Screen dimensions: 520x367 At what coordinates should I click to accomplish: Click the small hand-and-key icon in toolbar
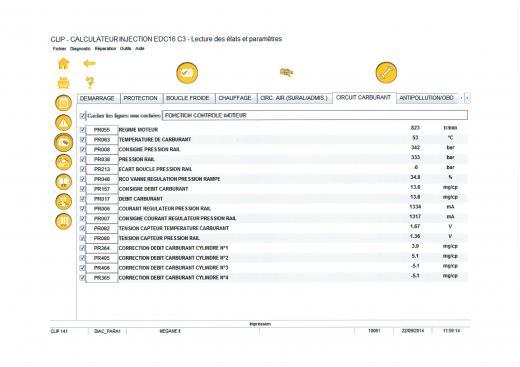[x=286, y=72]
